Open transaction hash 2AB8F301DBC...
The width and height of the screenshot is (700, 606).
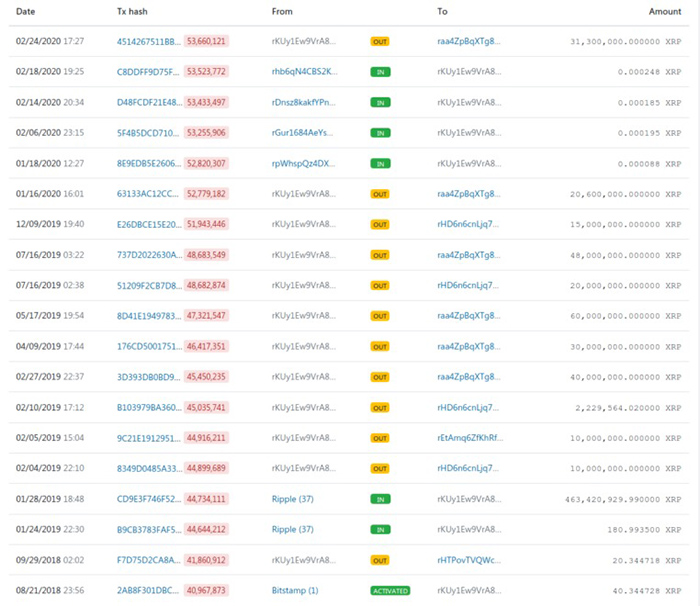pos(147,590)
